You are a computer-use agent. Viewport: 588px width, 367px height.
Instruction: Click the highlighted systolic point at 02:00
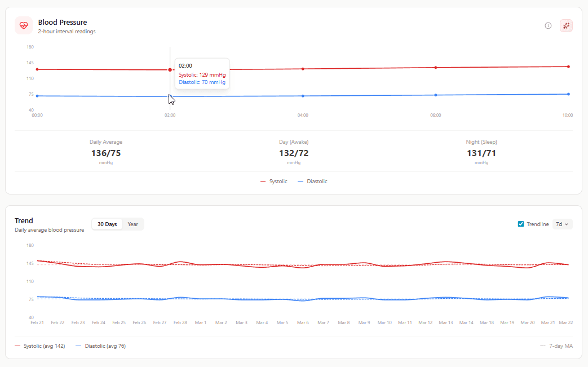(x=170, y=70)
